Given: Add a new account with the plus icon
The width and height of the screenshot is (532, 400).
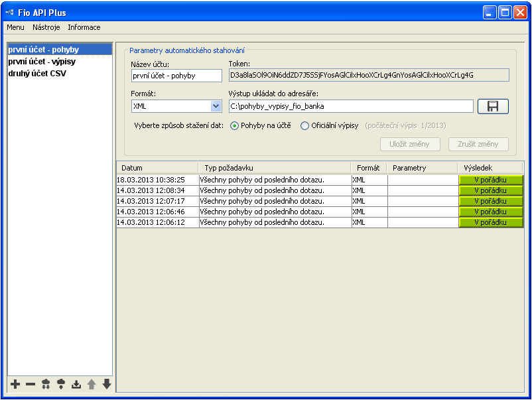Looking at the screenshot, I should coord(15,384).
